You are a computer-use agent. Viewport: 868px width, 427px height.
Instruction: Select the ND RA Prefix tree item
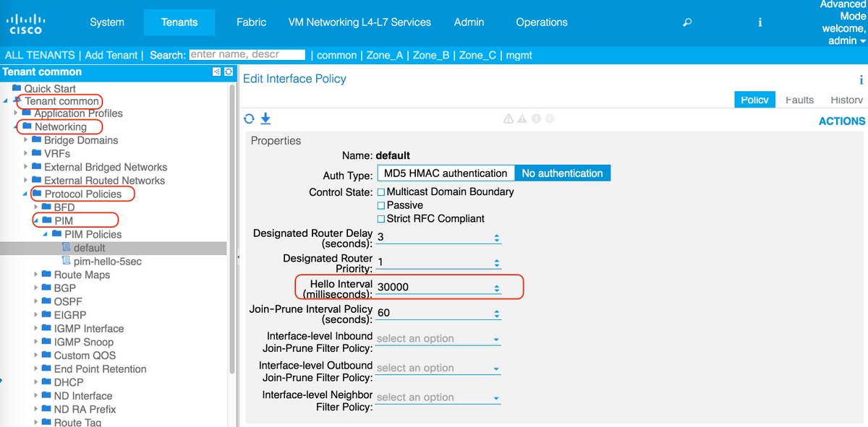click(85, 409)
